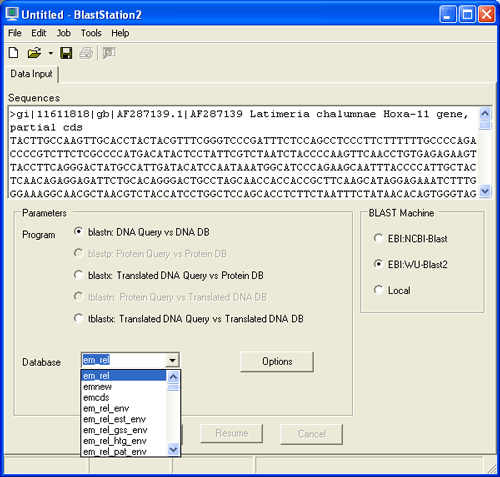Click into the Sequences text area
Viewport: 500px width, 477px height.
pyautogui.click(x=243, y=153)
